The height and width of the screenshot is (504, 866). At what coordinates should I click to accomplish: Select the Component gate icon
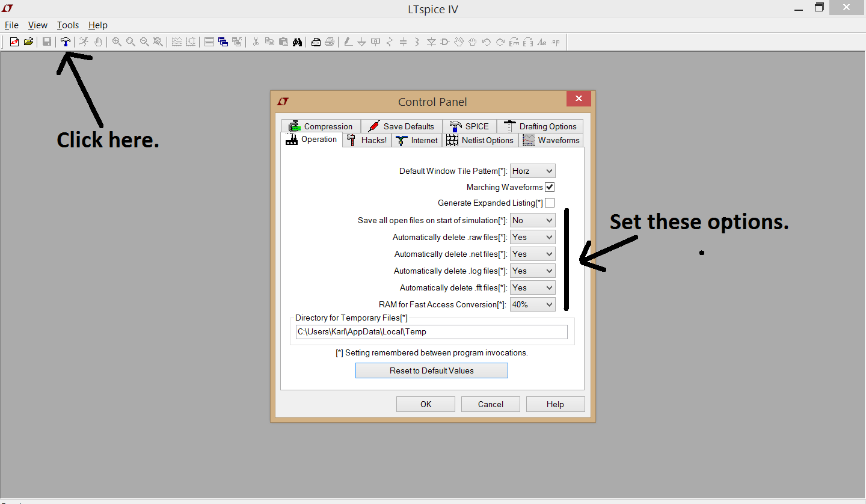(444, 41)
